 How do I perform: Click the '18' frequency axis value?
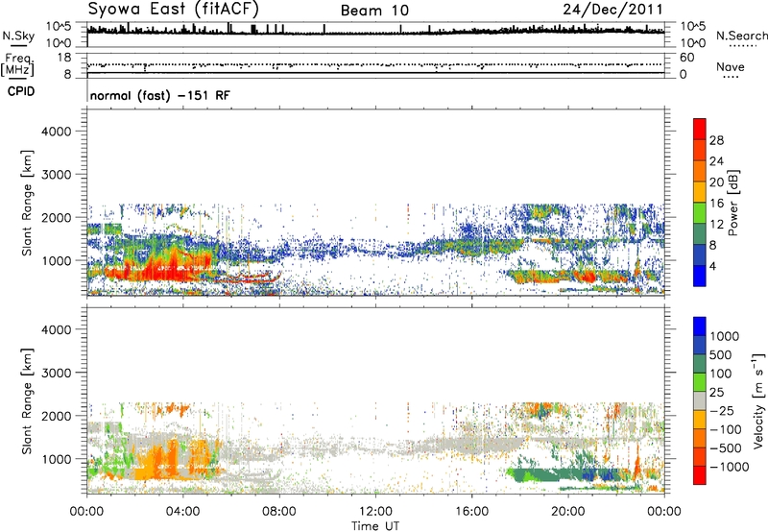64,58
